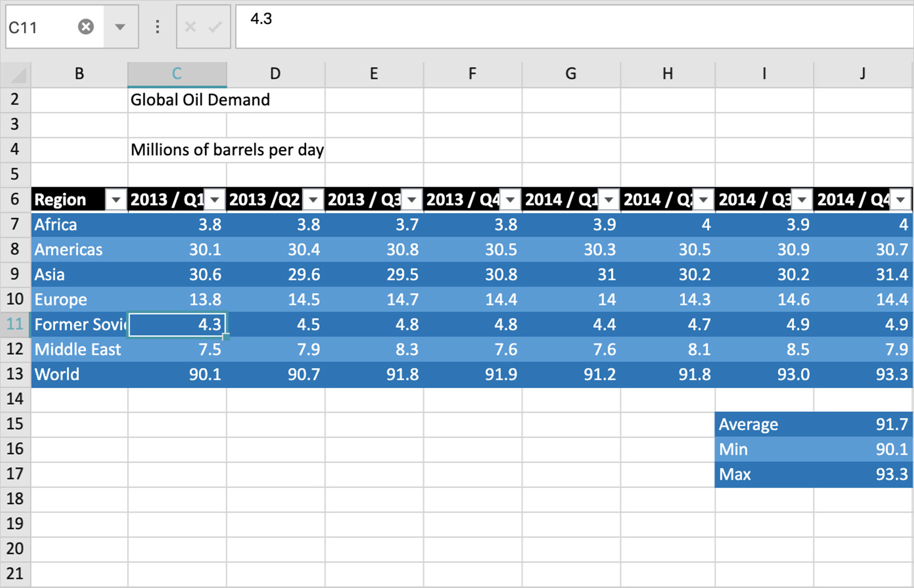Cancel the formula entry with X

coord(190,27)
